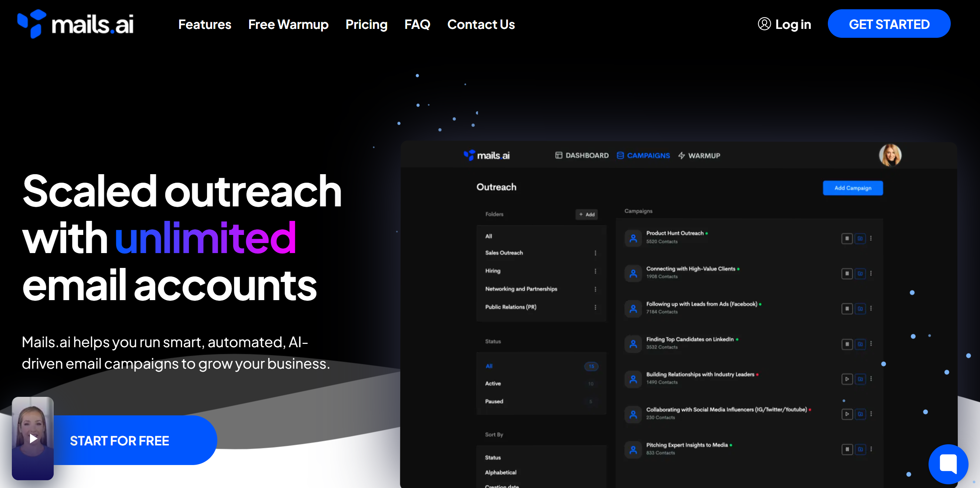Resume Building Relationships with Industry Leaders campaign

[x=847, y=379]
